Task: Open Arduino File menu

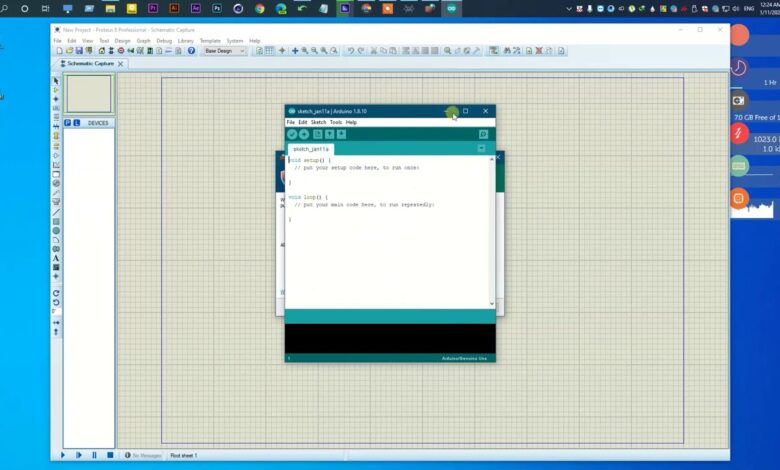Action: click(x=291, y=122)
